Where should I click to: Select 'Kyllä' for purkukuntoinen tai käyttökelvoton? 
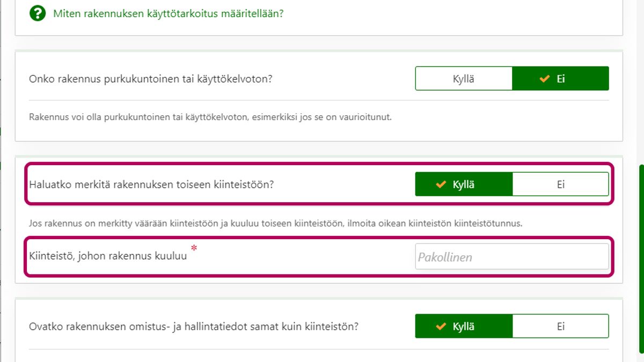coord(464,79)
